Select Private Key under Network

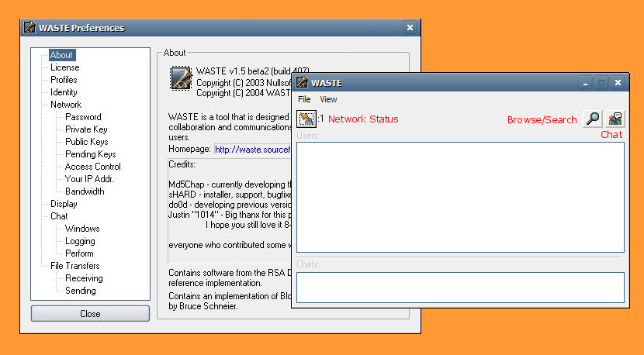click(86, 129)
